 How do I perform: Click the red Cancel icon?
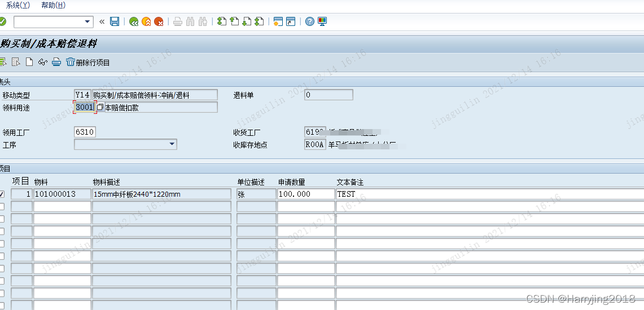(159, 22)
